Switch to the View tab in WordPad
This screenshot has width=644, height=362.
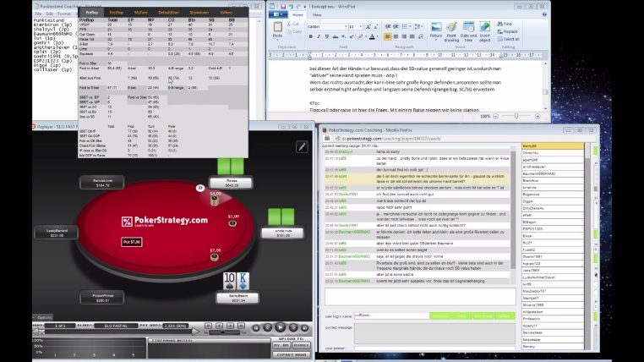(317, 14)
